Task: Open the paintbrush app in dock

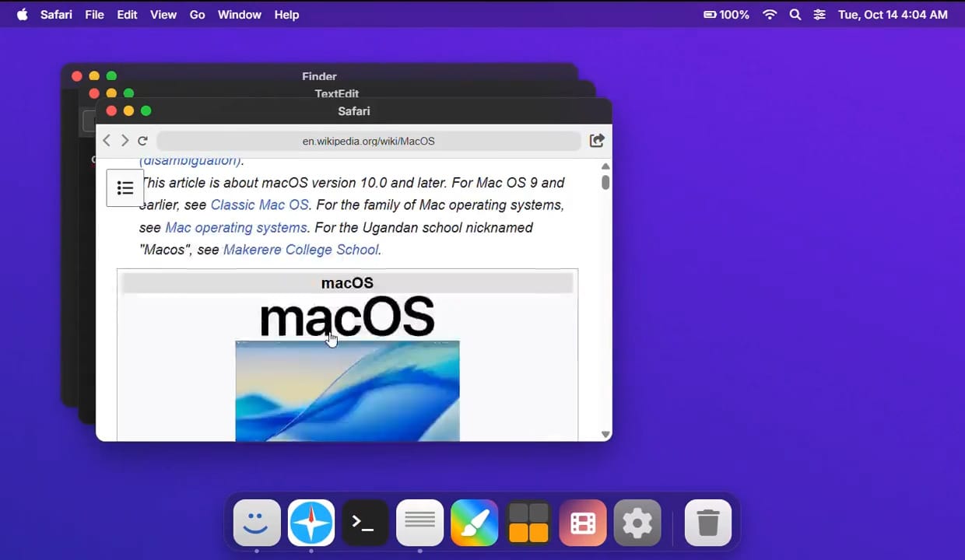Action: pos(474,523)
